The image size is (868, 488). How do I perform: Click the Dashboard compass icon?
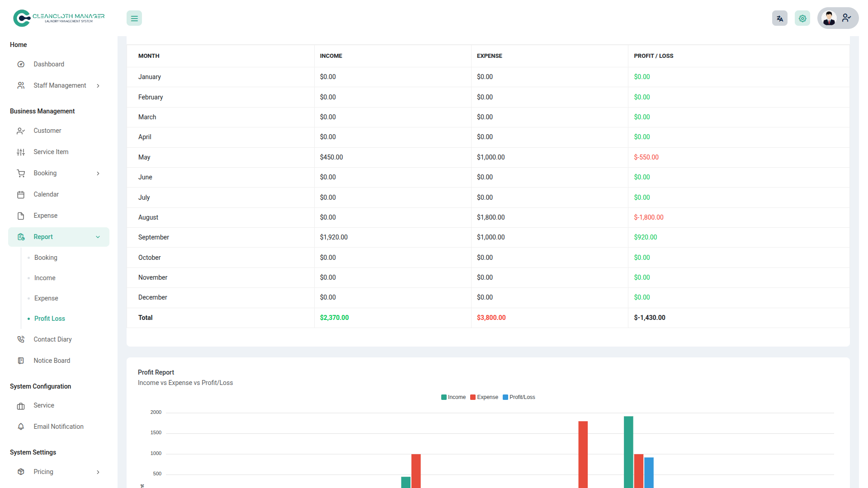tap(21, 64)
